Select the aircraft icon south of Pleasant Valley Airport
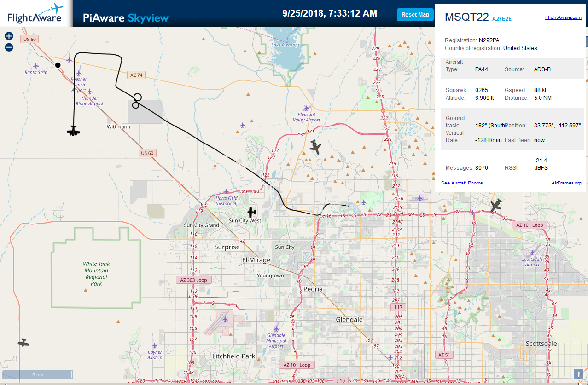Image resolution: width=588 pixels, height=385 pixels. point(315,147)
